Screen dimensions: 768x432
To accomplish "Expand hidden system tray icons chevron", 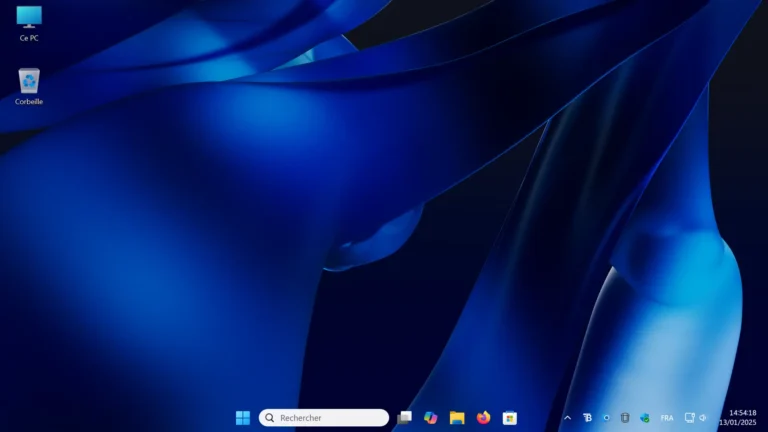I will [x=568, y=418].
